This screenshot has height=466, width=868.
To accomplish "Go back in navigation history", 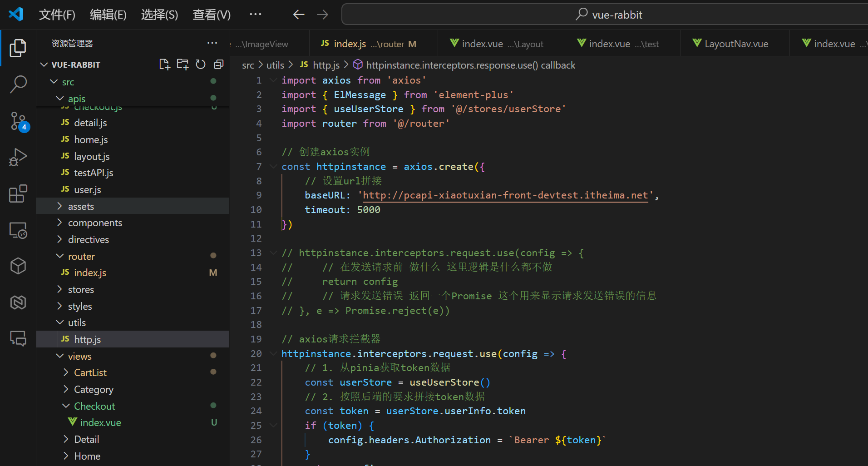I will point(298,15).
